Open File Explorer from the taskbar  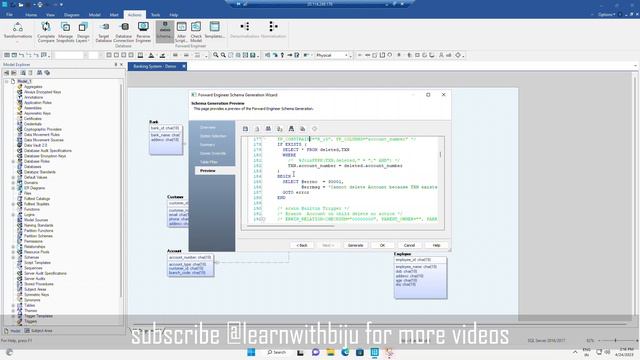(x=330, y=352)
